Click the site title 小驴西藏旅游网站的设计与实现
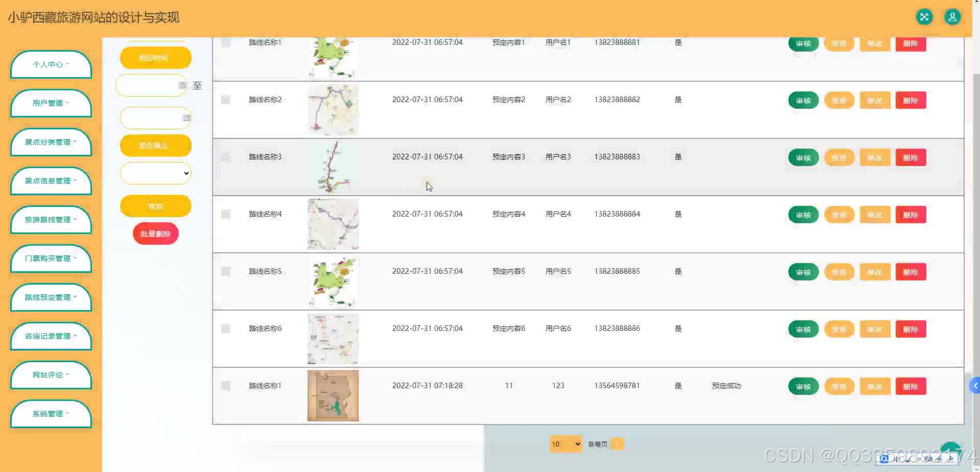This screenshot has width=980, height=472. click(x=94, y=17)
